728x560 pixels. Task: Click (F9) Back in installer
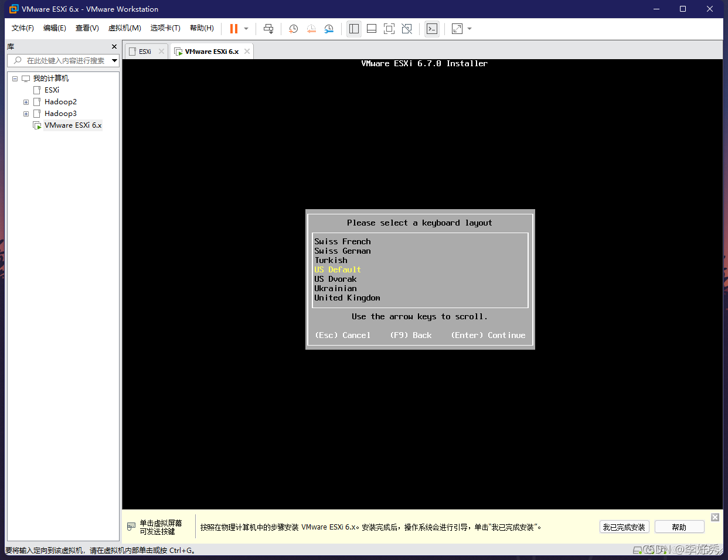(411, 335)
